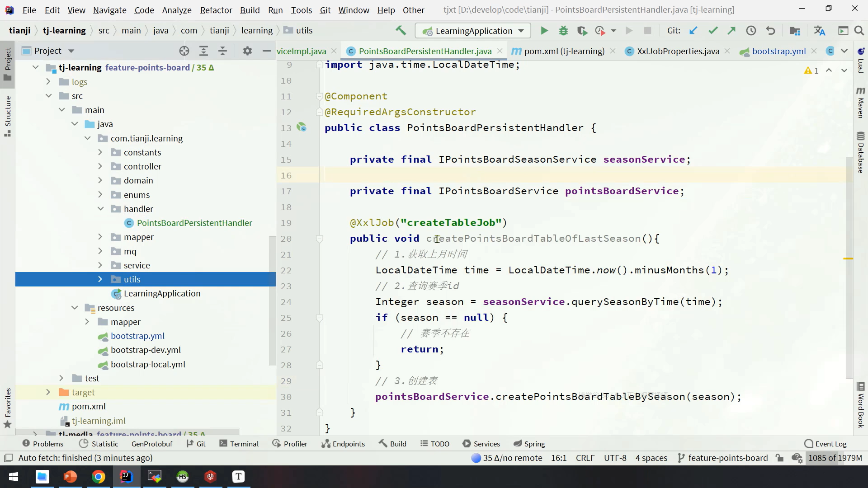Click the memory usage indicator bar
The width and height of the screenshot is (868, 488).
tap(835, 458)
